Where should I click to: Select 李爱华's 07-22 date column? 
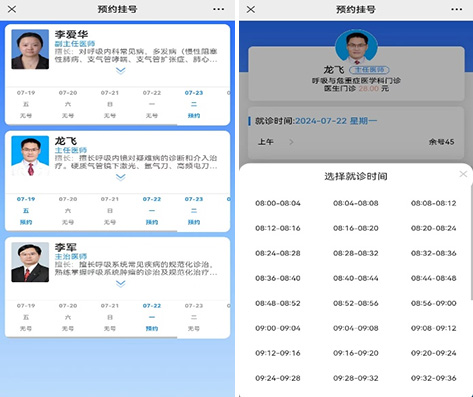(x=152, y=104)
